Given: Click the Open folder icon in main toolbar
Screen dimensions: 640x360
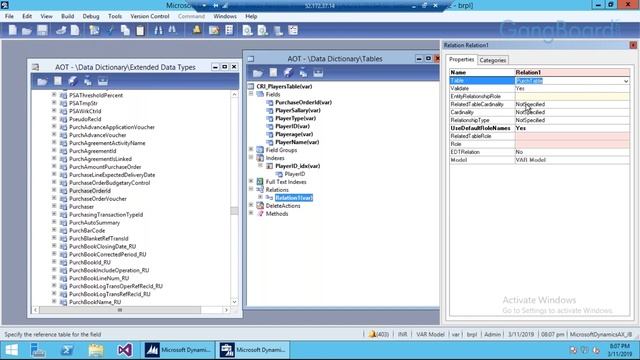Looking at the screenshot, I should tap(27, 30).
